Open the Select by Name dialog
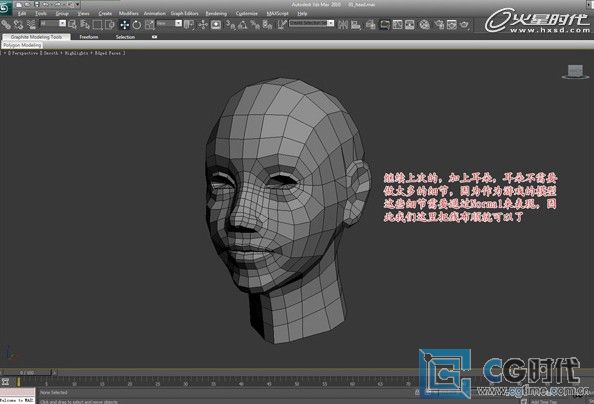 tap(85, 25)
